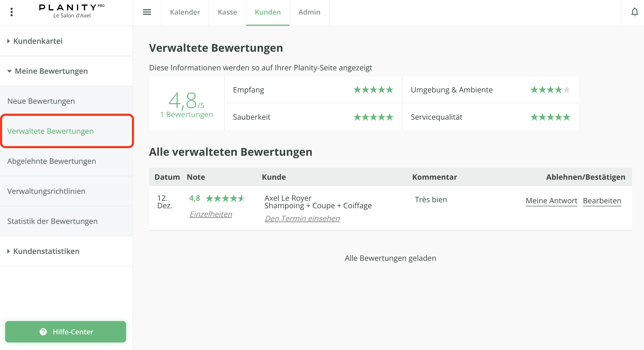The image size is (644, 350).
Task: Switch to the Kalender tab
Action: point(185,12)
